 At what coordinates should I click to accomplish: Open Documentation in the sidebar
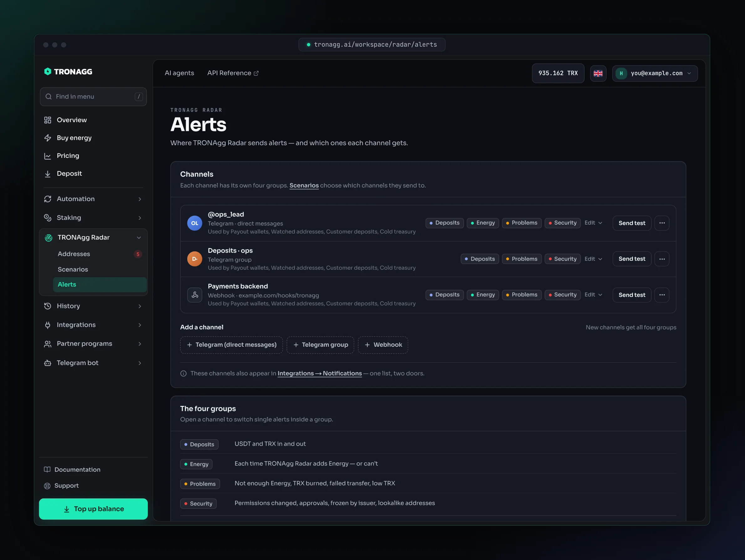(x=93, y=469)
